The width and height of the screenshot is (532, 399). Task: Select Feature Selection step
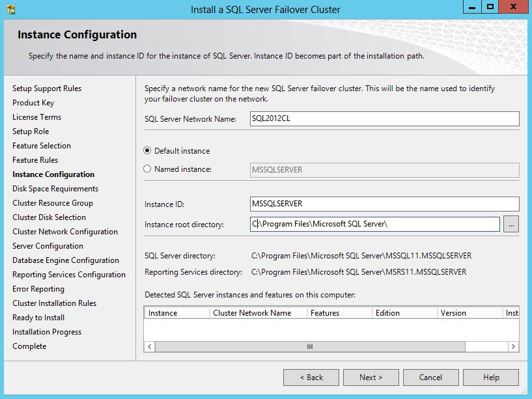tap(42, 146)
